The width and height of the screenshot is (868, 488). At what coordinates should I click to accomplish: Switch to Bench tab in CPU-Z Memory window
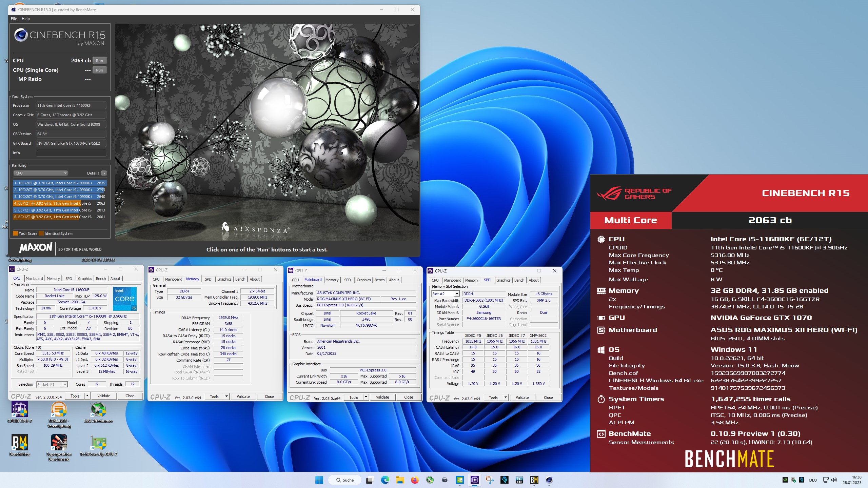coord(240,279)
